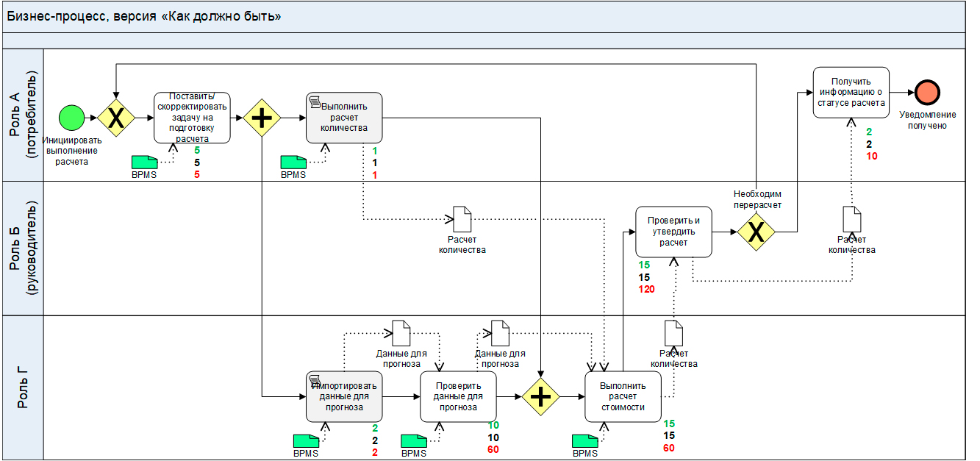The image size is (980, 461).
Task: Click parallel gateway before "Выполнить расчет стоимости"
Action: click(540, 397)
